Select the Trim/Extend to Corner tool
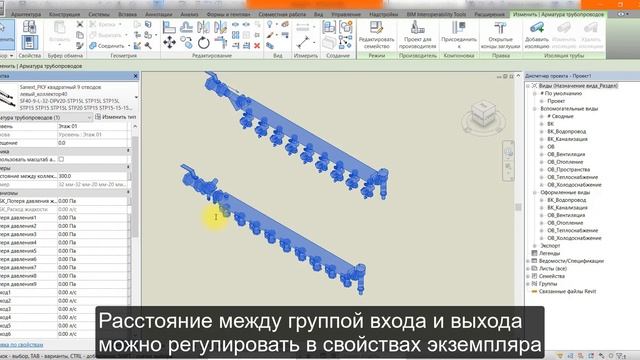Image resolution: width=640 pixels, height=360 pixels. (x=220, y=42)
